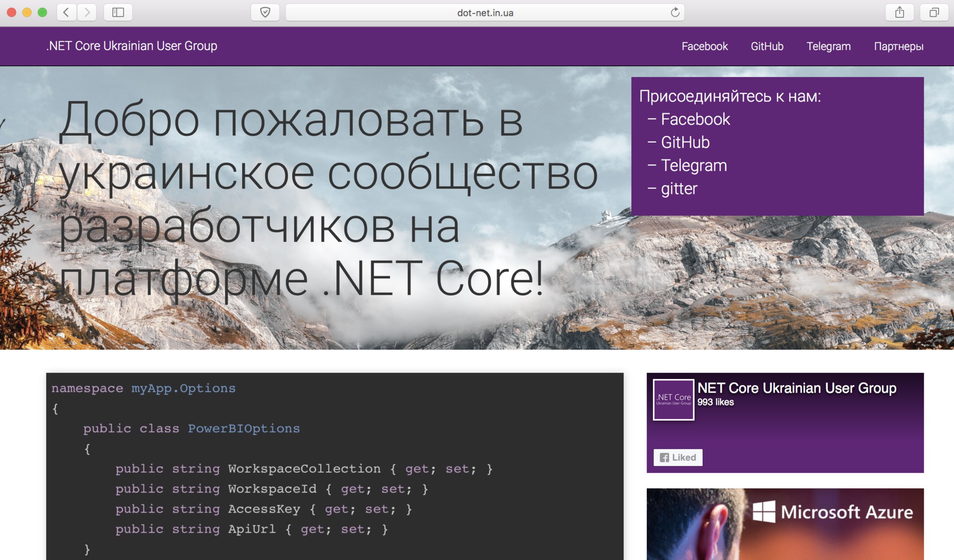
Task: Follow the Telegram link in the join box
Action: click(694, 165)
